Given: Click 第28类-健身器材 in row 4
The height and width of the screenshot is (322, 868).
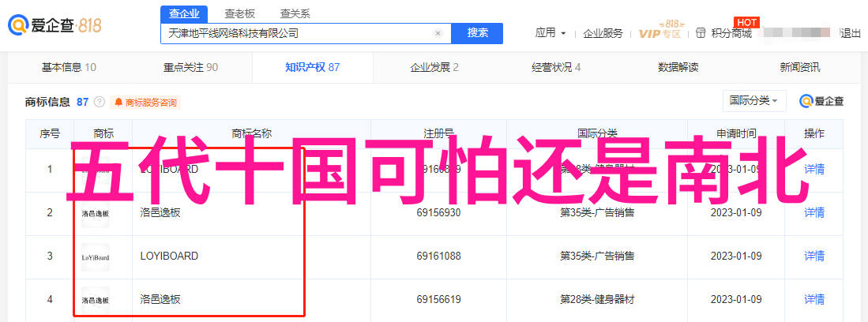Looking at the screenshot, I should pyautogui.click(x=597, y=300).
